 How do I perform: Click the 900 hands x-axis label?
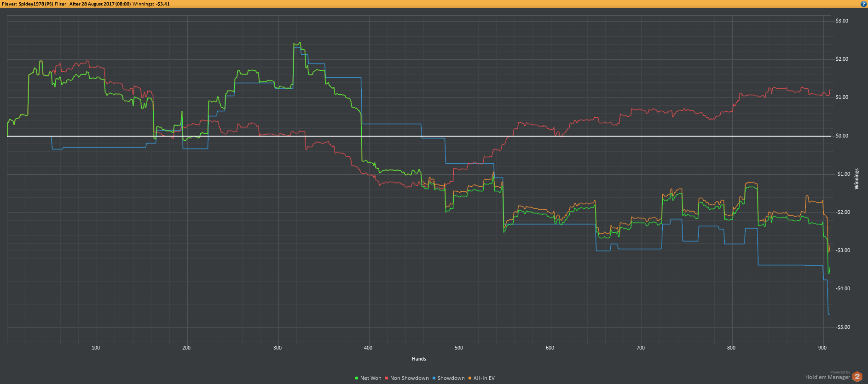click(x=822, y=348)
